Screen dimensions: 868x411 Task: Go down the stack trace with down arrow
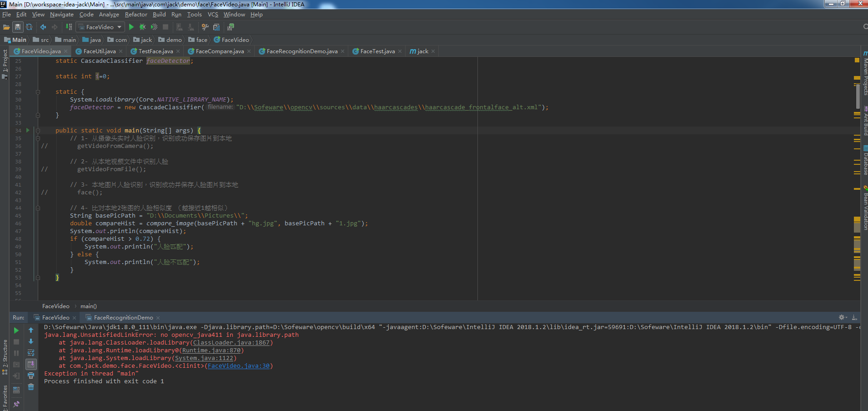pos(31,341)
